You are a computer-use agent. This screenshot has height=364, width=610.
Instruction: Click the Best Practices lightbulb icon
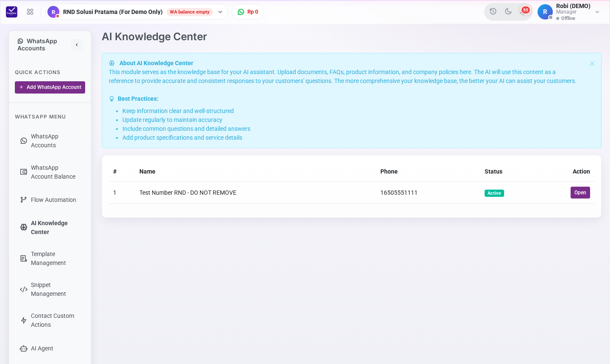[x=112, y=99]
